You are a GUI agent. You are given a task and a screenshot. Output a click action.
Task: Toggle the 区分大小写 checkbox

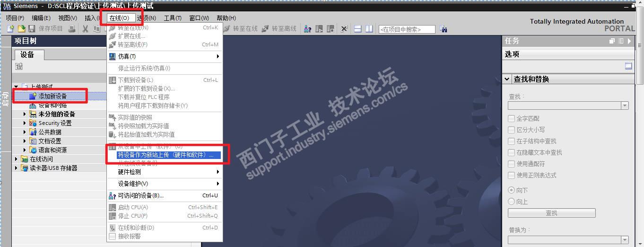511,130
